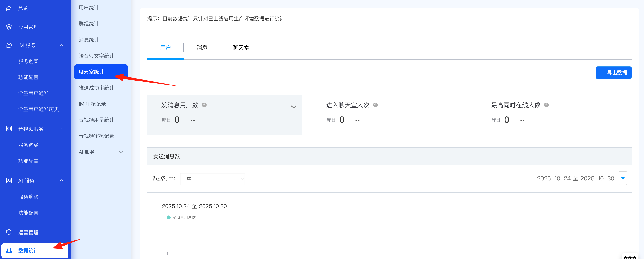
Task: Click help icon next to 发消息用户数
Action: click(204, 105)
